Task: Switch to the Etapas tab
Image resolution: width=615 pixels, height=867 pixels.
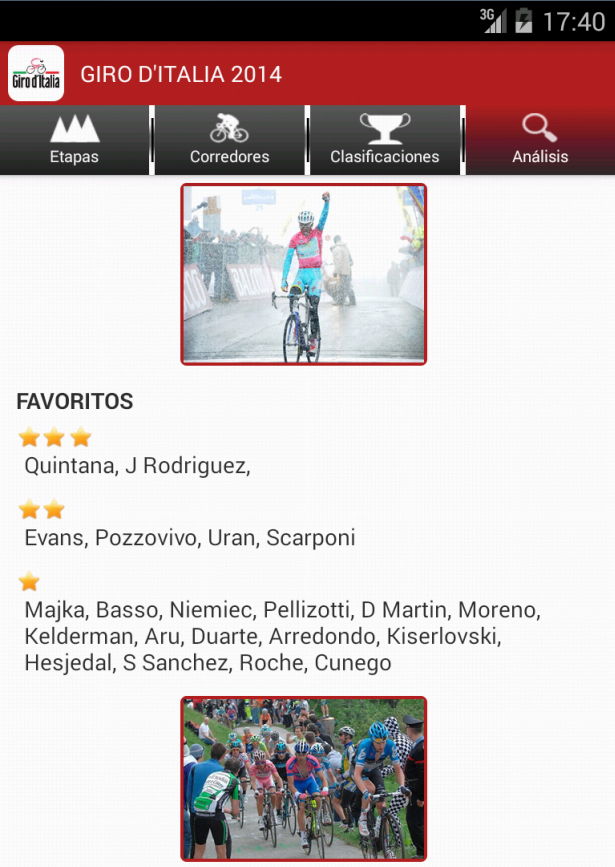Action: [x=75, y=140]
